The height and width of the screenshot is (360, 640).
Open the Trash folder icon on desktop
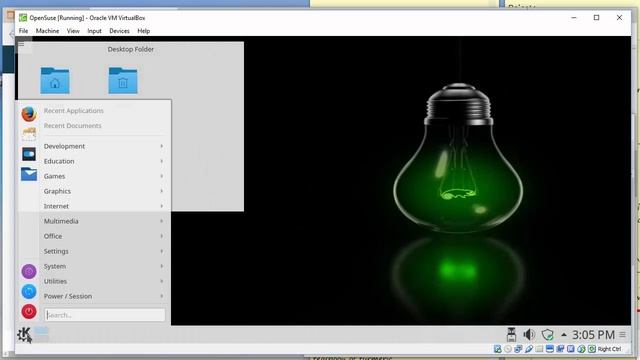pyautogui.click(x=123, y=80)
